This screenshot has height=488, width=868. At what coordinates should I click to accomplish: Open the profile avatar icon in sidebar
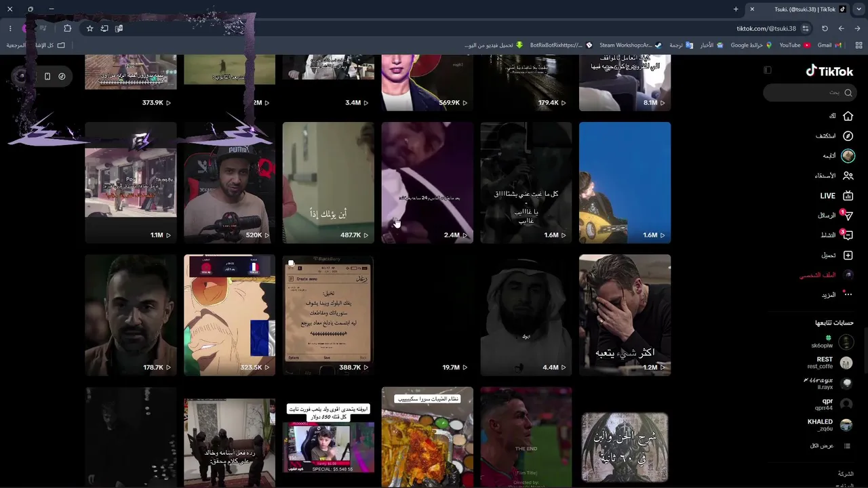point(848,275)
